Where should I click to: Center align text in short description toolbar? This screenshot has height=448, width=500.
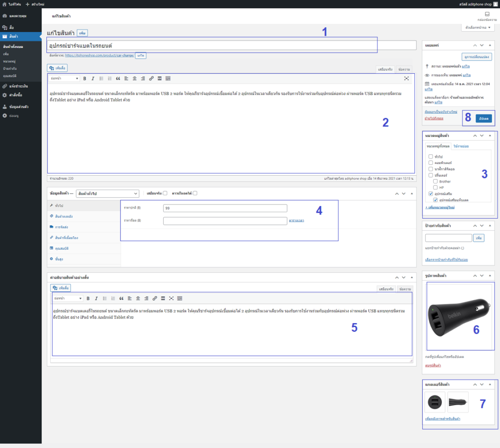pyautogui.click(x=138, y=298)
